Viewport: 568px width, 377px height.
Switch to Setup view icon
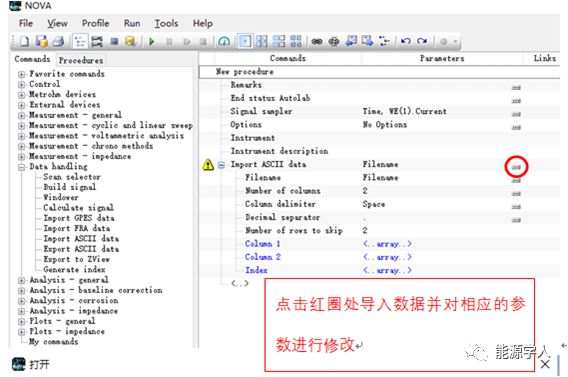tap(79, 41)
